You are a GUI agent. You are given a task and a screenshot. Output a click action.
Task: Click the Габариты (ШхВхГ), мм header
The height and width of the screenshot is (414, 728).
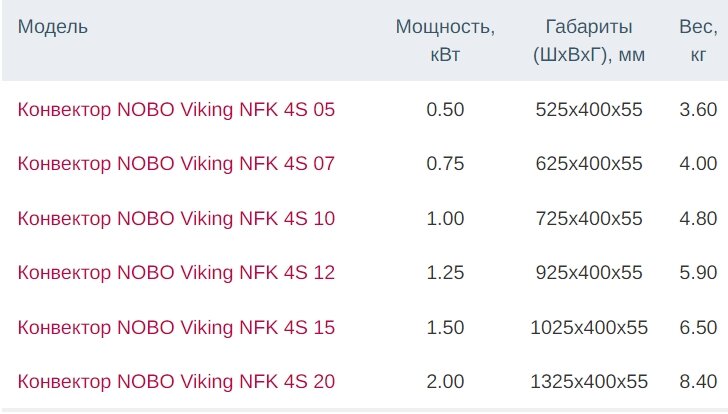(590, 40)
